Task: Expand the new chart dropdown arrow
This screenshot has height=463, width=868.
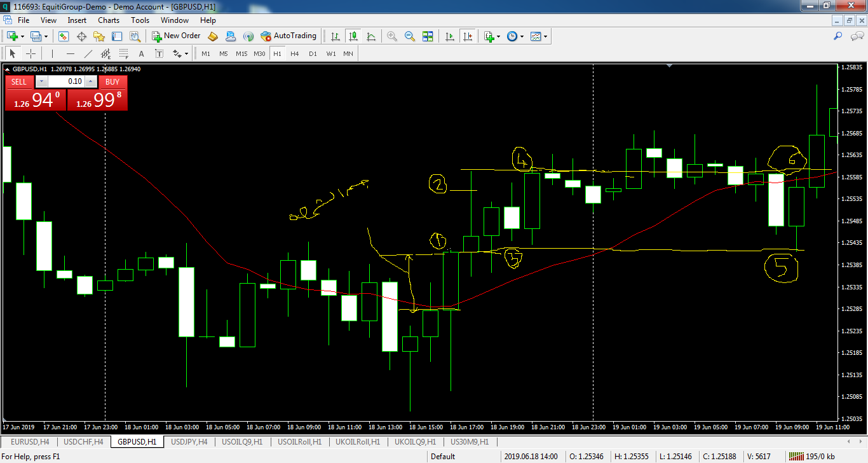Action: [23, 36]
